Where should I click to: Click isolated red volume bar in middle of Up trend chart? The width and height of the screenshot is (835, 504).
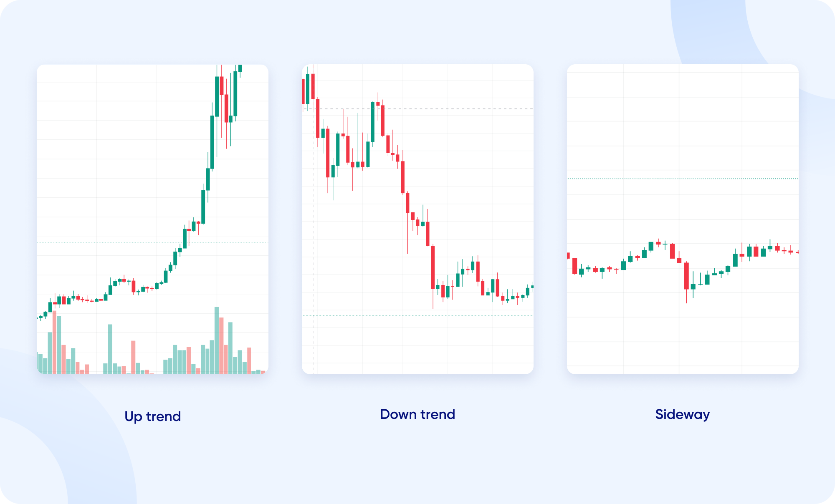pyautogui.click(x=133, y=357)
